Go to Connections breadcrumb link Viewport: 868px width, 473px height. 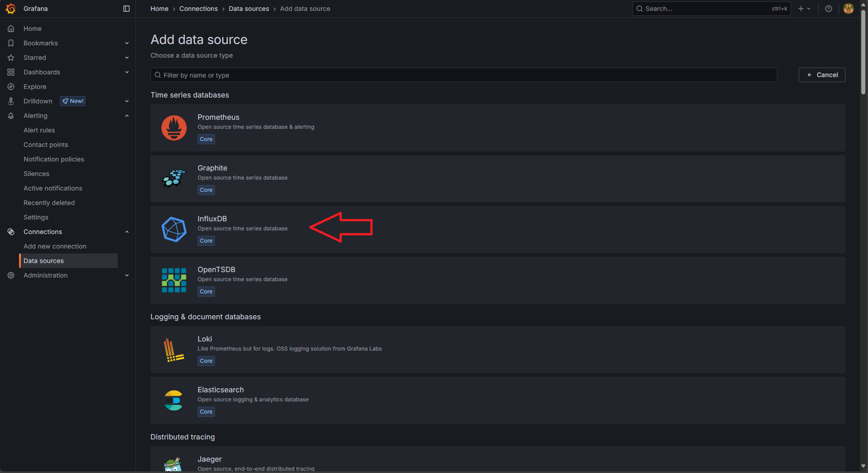(x=199, y=9)
